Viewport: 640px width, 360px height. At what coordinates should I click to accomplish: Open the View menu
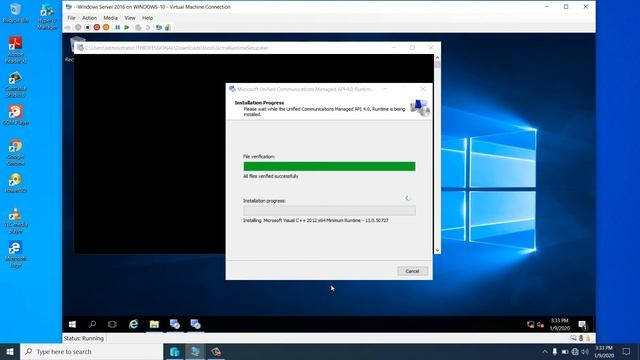[x=130, y=18]
